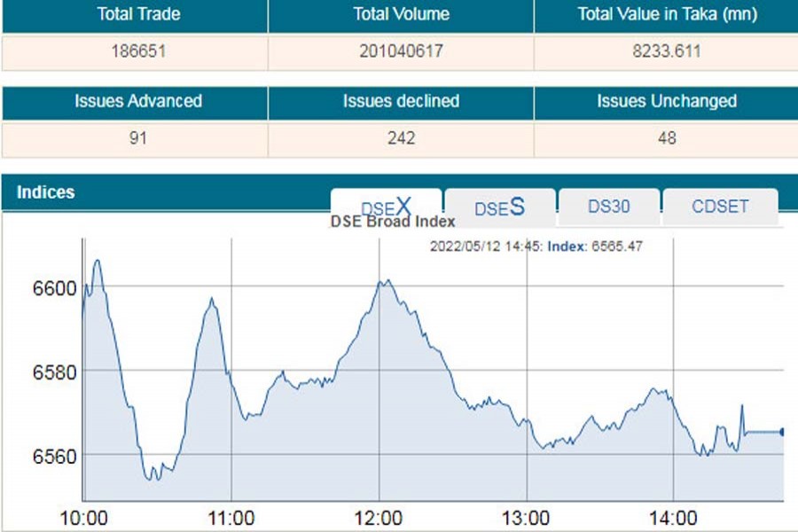
Task: Select the total volume figure 201040617
Action: (401, 51)
